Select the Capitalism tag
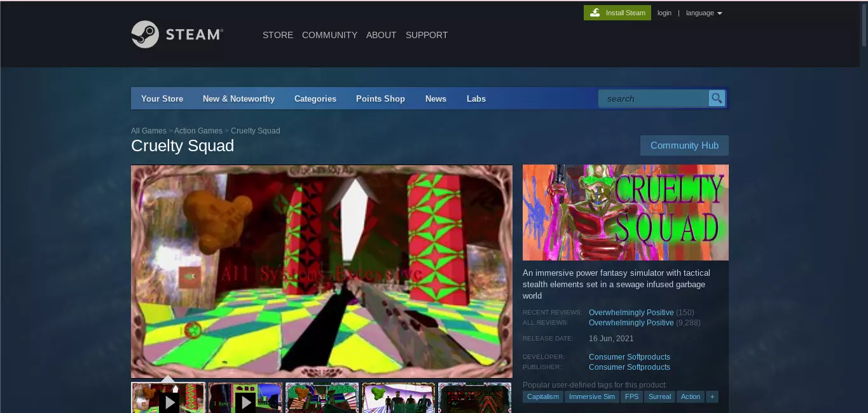This screenshot has width=868, height=413. click(x=543, y=396)
